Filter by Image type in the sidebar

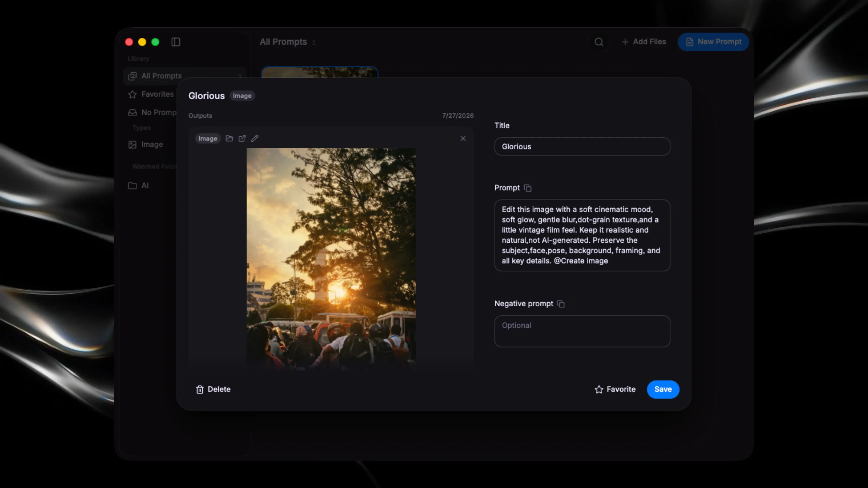pyautogui.click(x=146, y=144)
